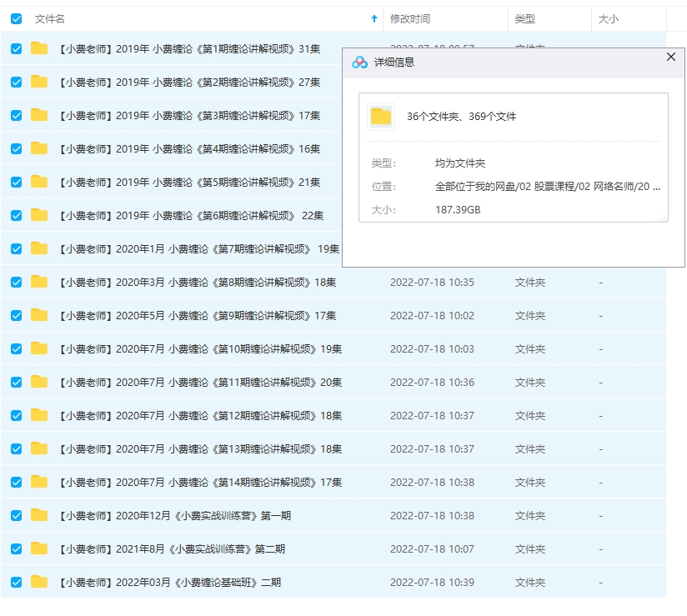The image size is (687, 616).
Task: Click the yellow folder icon inside the 详细信息 dialog
Action: point(381,117)
